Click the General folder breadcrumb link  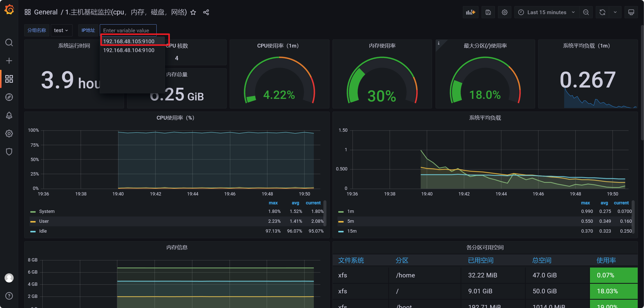point(46,12)
